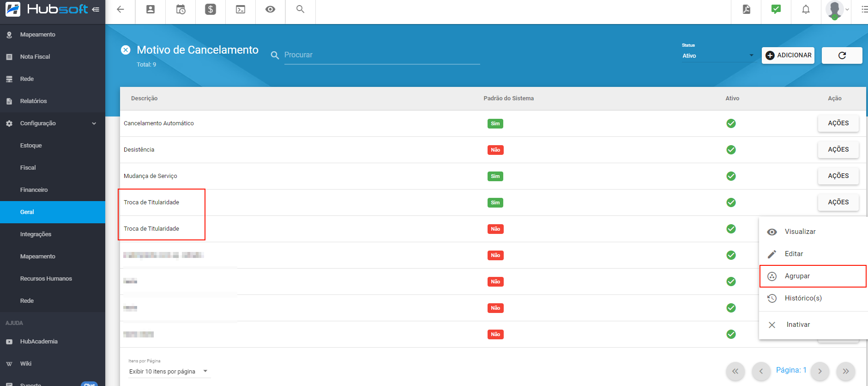The image size is (868, 386).
Task: Open Recursos Humanos in the sidebar
Action: pos(53,279)
